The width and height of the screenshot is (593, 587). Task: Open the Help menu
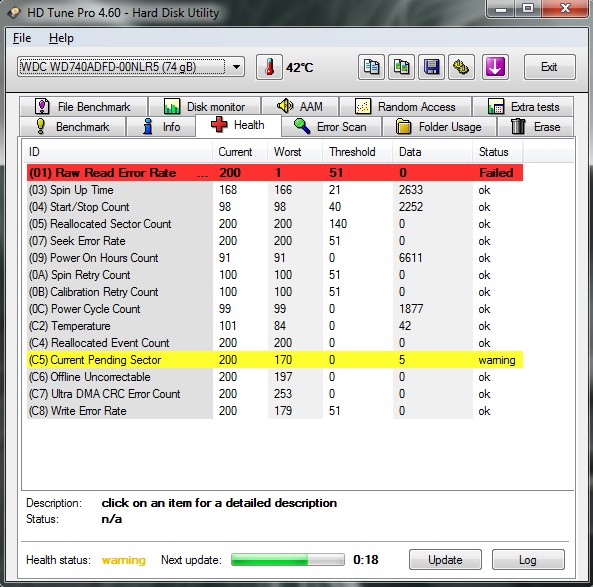click(x=61, y=38)
